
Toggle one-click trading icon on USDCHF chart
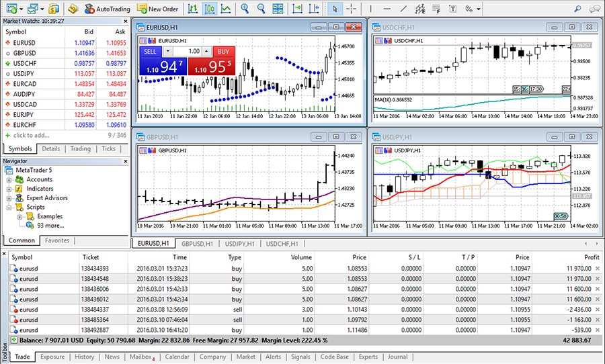click(387, 41)
